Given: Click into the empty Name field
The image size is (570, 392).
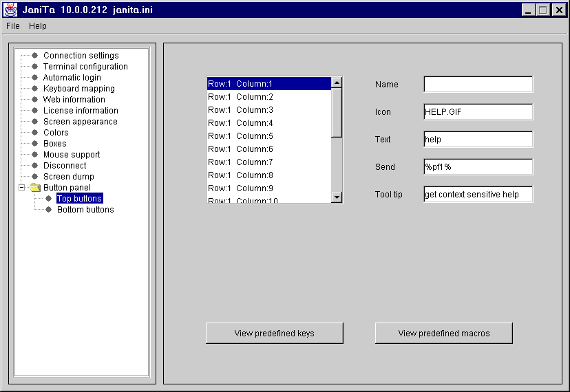Looking at the screenshot, I should [478, 84].
